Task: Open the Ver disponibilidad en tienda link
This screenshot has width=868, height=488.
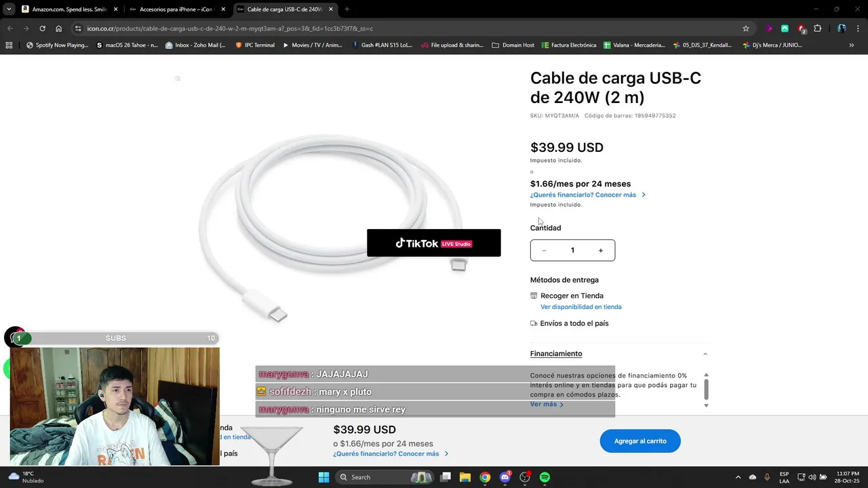Action: (581, 307)
